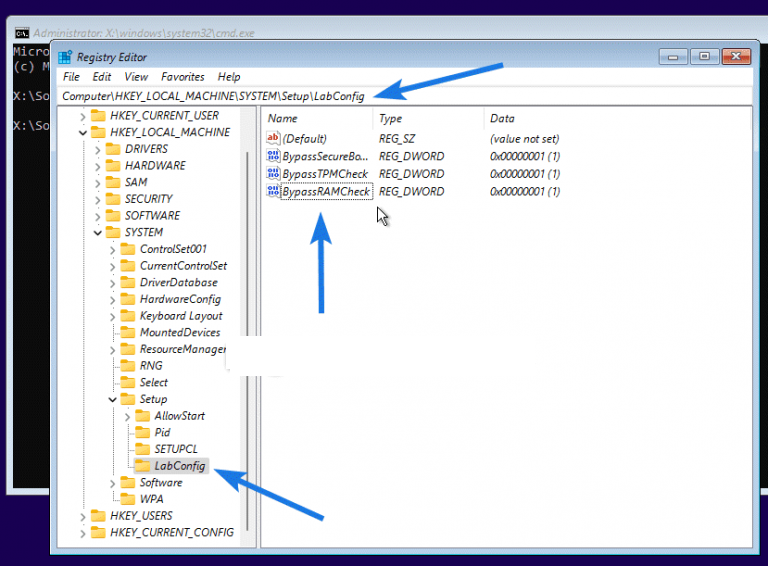The width and height of the screenshot is (768, 566).
Task: Click the HKEY_USERS folder icon
Action: click(97, 516)
